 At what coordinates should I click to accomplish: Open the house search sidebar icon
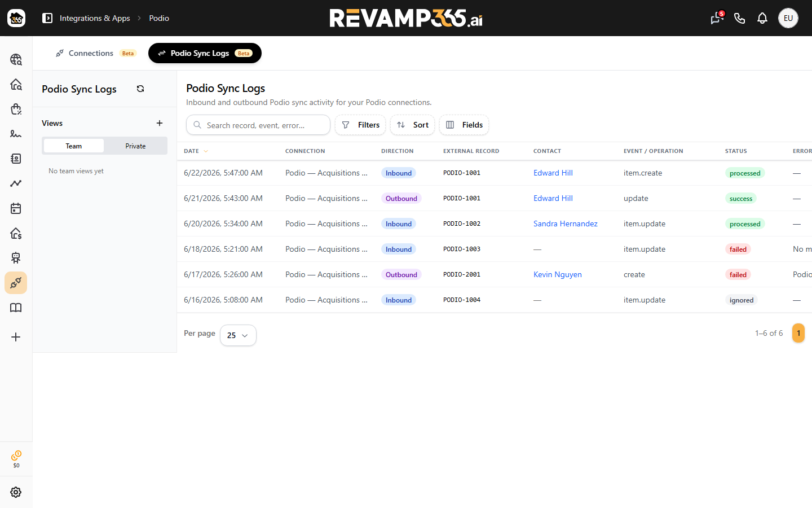(x=16, y=84)
